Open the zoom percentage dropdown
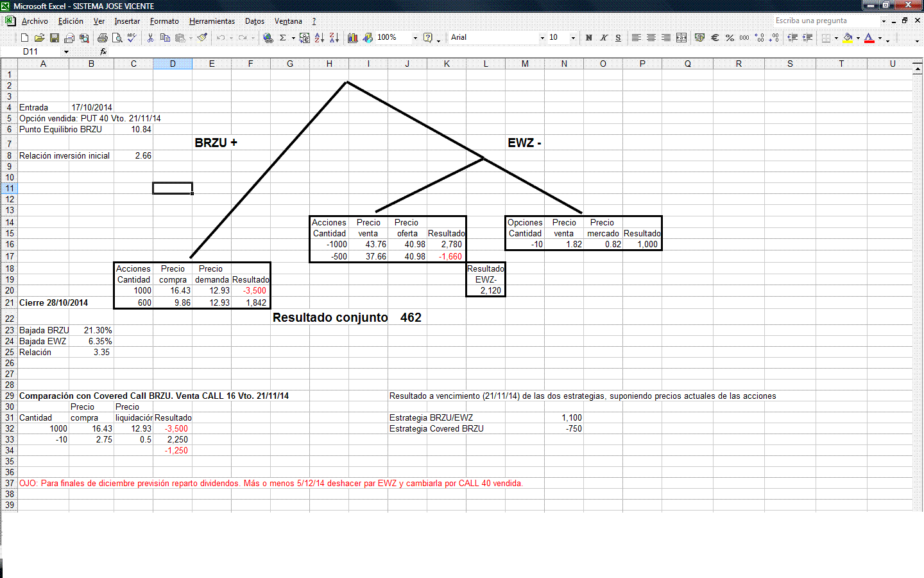The image size is (924, 578). click(415, 38)
